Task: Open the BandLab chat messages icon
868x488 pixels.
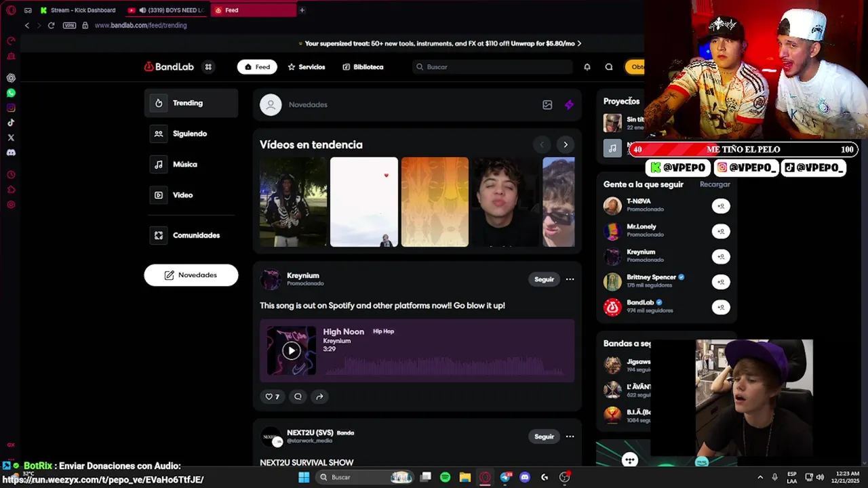Action: pos(609,66)
